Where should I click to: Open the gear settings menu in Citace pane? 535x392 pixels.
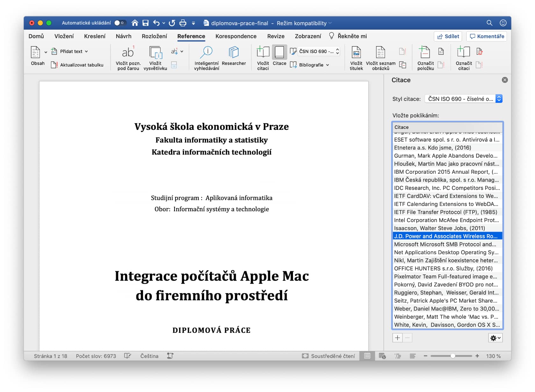click(x=495, y=338)
